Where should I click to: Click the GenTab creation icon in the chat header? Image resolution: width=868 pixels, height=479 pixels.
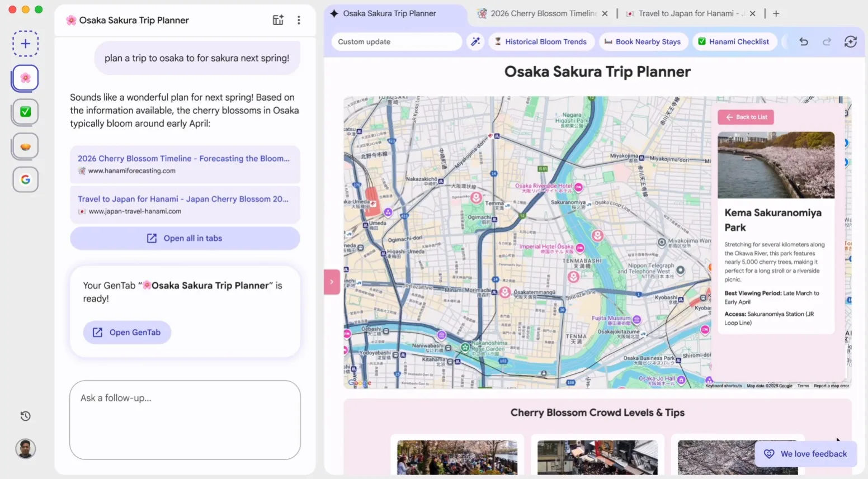coord(278,20)
